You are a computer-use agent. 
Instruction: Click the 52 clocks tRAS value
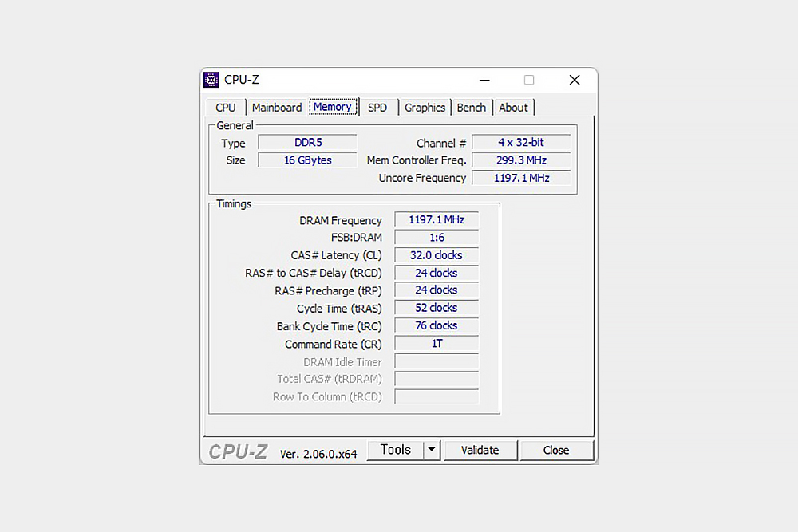coord(437,308)
